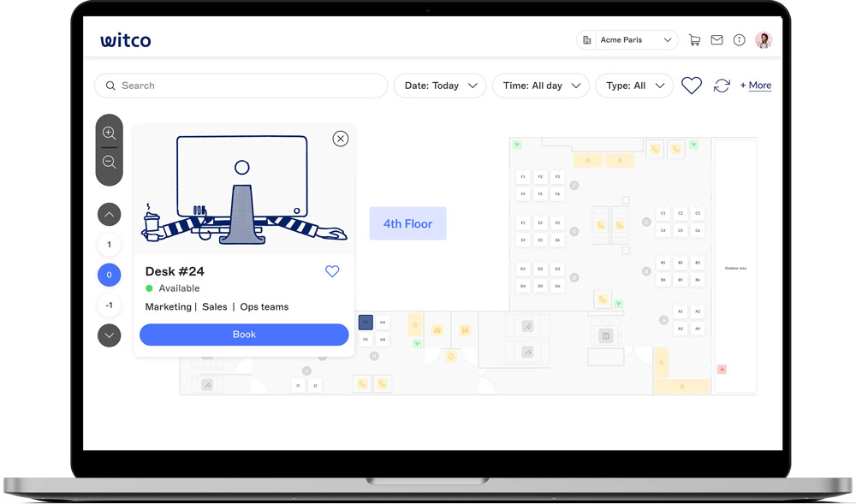Switch to floor 1
Viewport: 856px width, 504px height.
(x=109, y=245)
